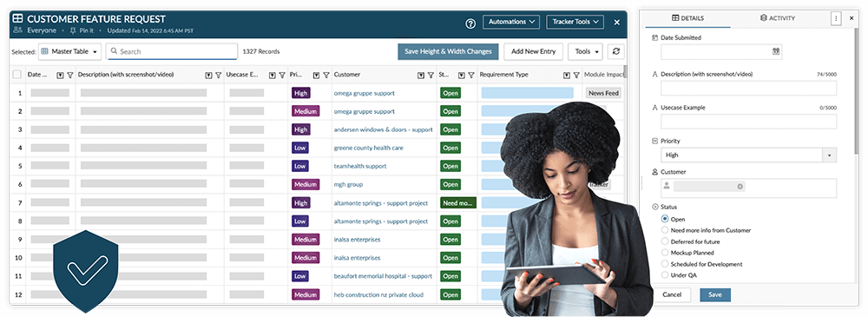Open Usecase column menu arrow

[x=272, y=75]
